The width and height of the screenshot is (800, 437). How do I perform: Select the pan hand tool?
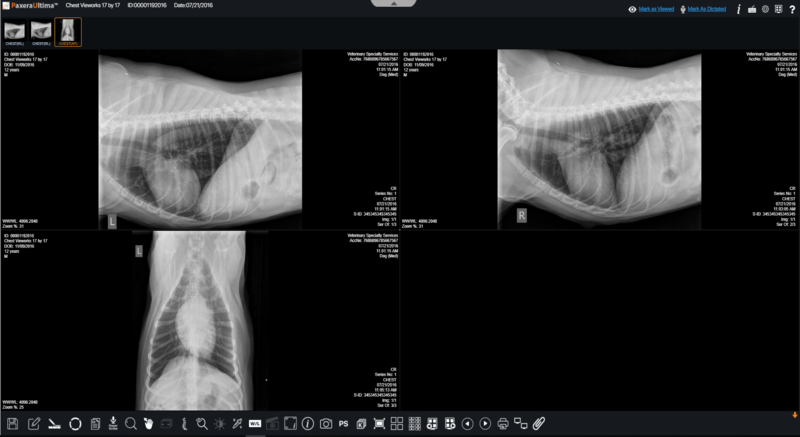(x=148, y=424)
